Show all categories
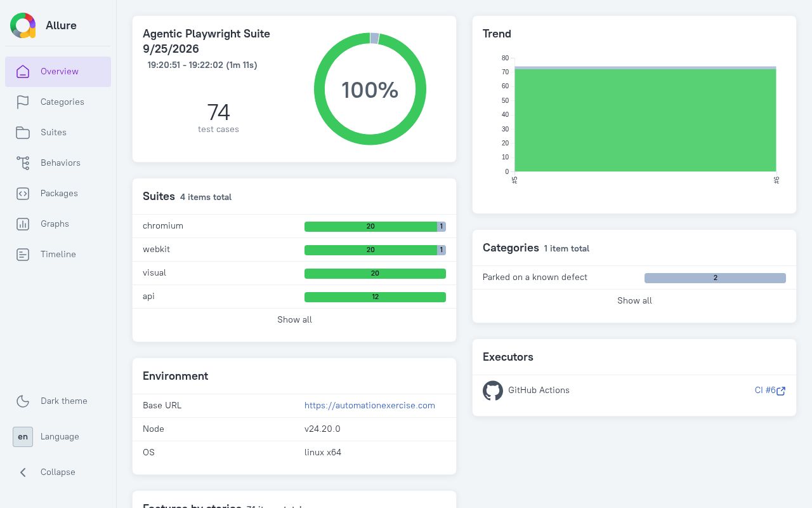The height and width of the screenshot is (508, 812). 634,300
